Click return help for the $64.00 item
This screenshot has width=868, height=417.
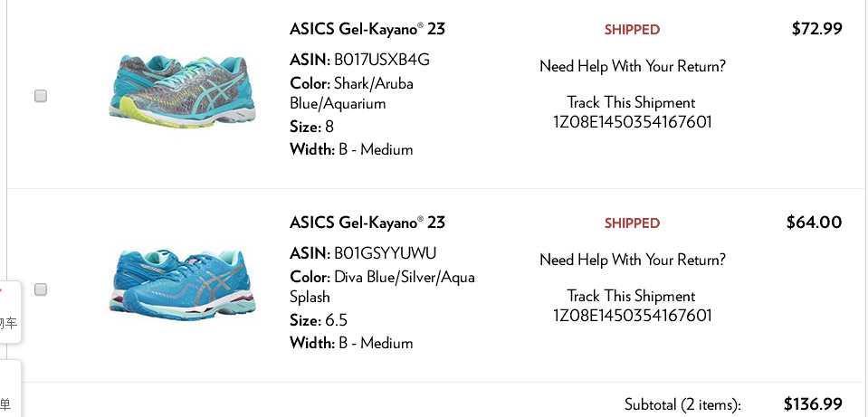[x=632, y=260]
